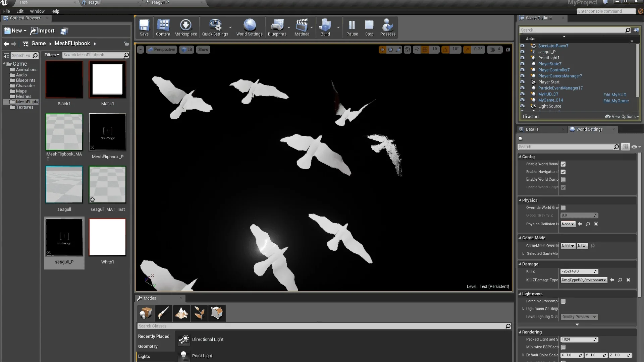The image size is (644, 362).
Task: Open the Blueprints toolbar menu
Action: (277, 27)
